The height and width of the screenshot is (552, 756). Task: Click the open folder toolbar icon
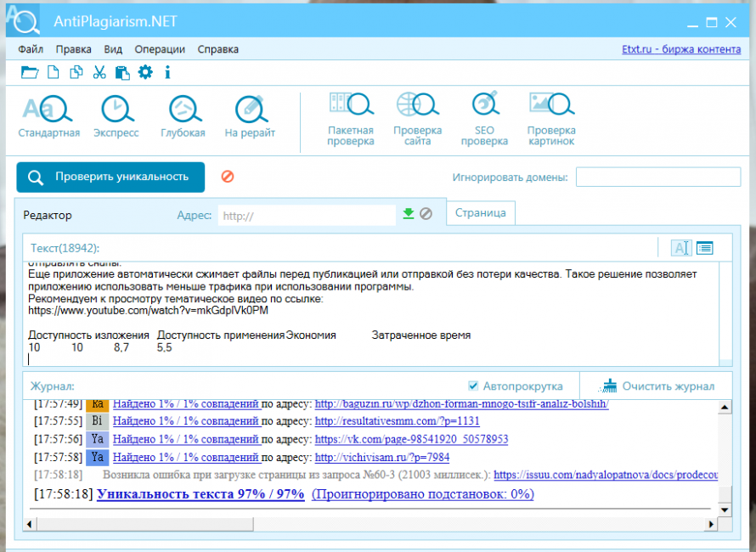pos(30,72)
